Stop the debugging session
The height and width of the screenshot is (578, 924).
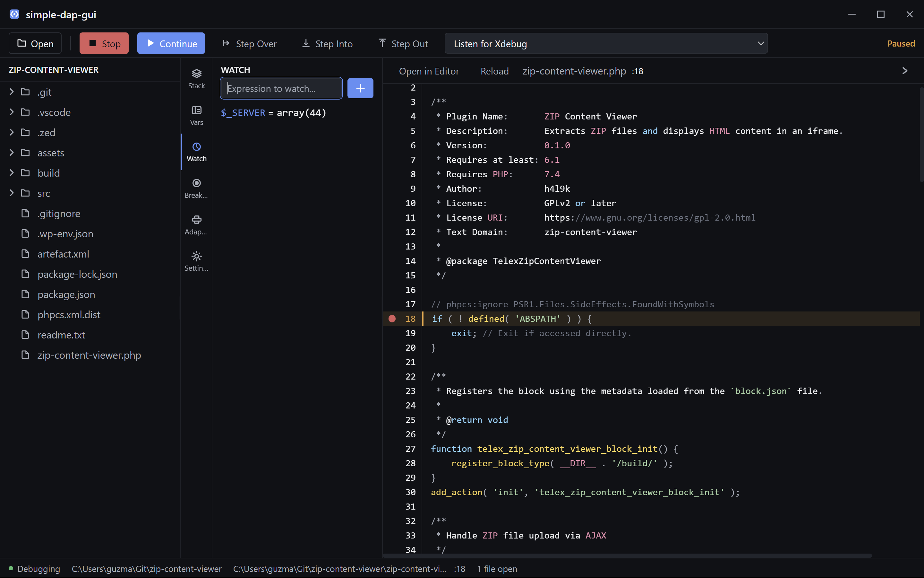pos(104,44)
